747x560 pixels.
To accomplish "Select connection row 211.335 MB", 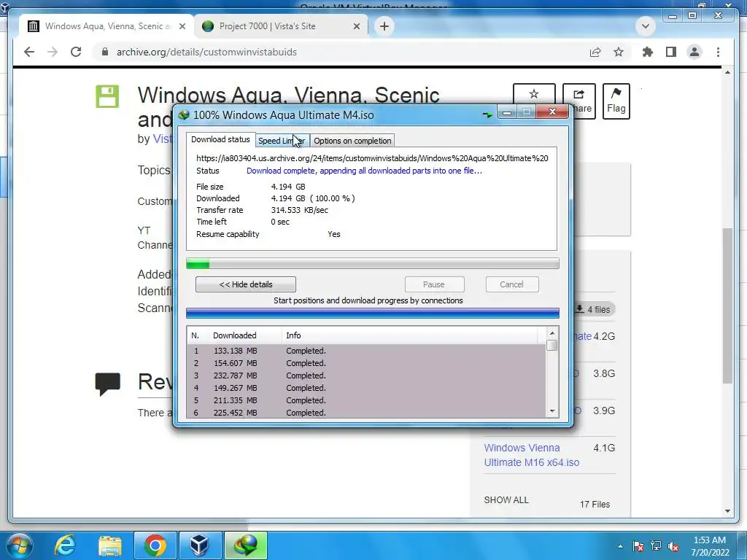I will pyautogui.click(x=366, y=400).
